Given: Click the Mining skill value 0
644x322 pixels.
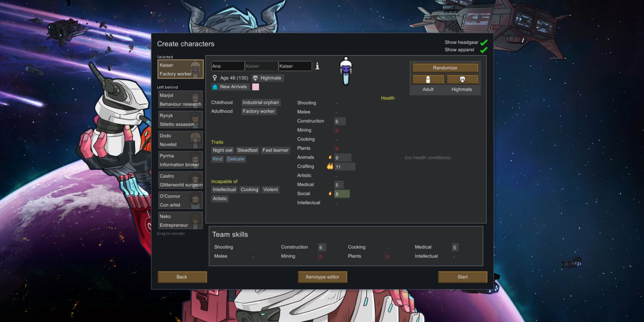Looking at the screenshot, I should (337, 130).
